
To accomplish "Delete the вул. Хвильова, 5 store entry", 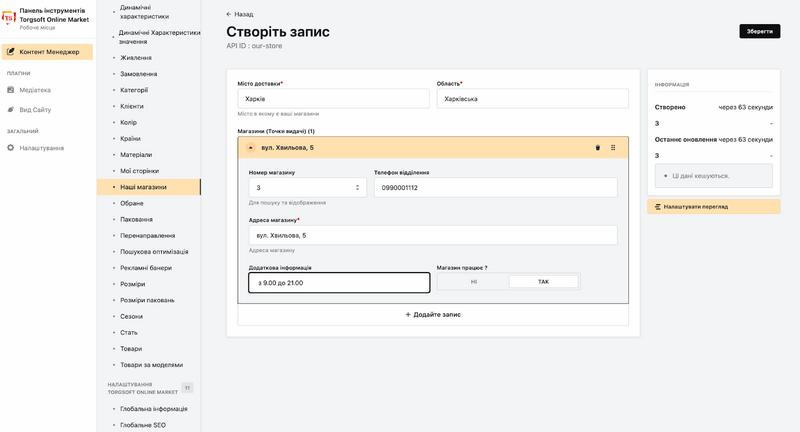I will point(597,148).
